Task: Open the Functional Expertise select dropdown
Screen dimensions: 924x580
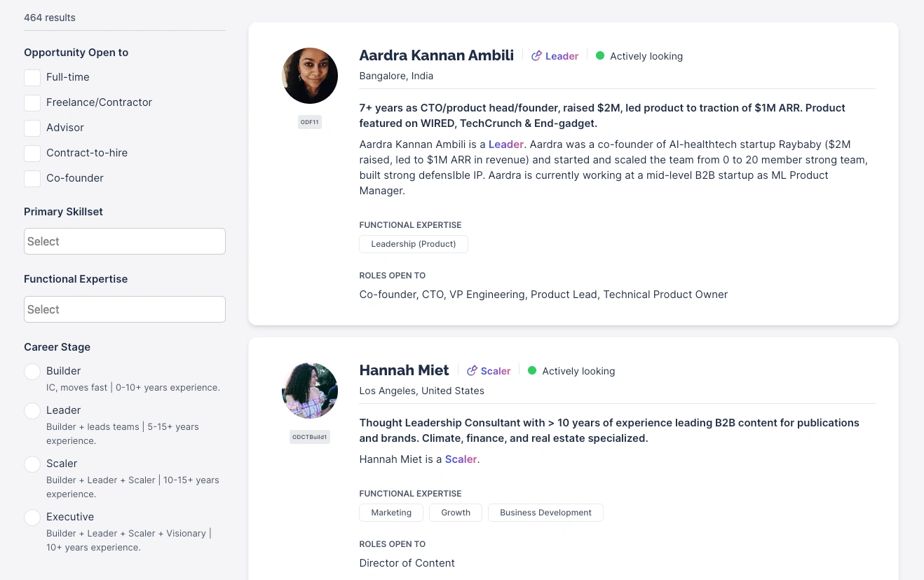Action: click(x=125, y=309)
